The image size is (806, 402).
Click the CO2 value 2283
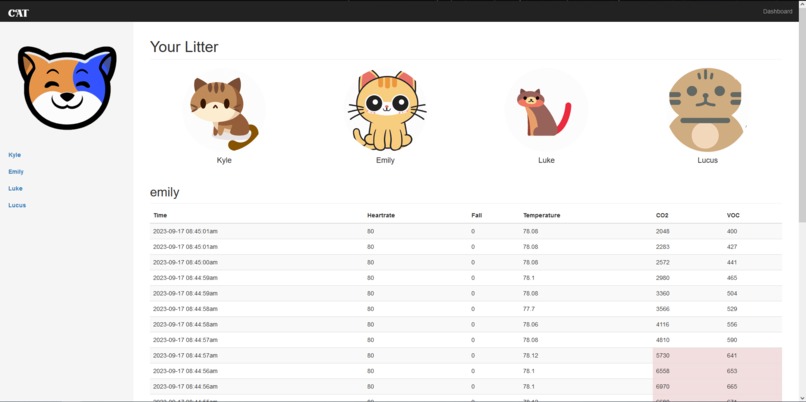point(663,247)
